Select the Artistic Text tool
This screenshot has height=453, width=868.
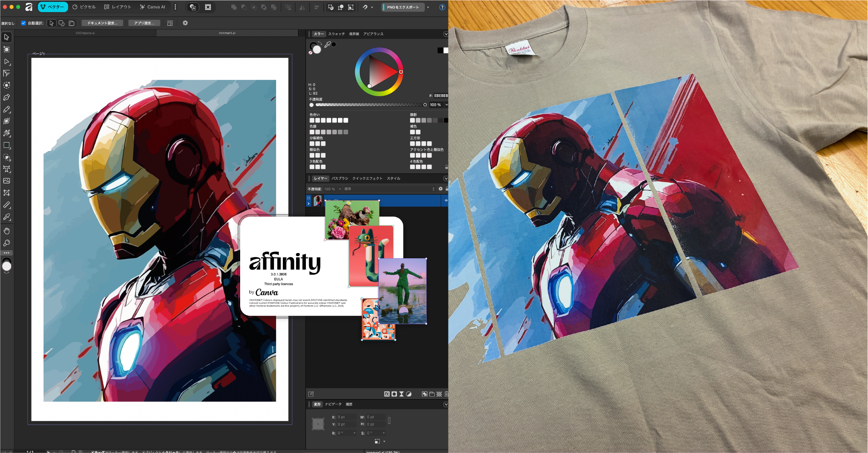(x=7, y=169)
